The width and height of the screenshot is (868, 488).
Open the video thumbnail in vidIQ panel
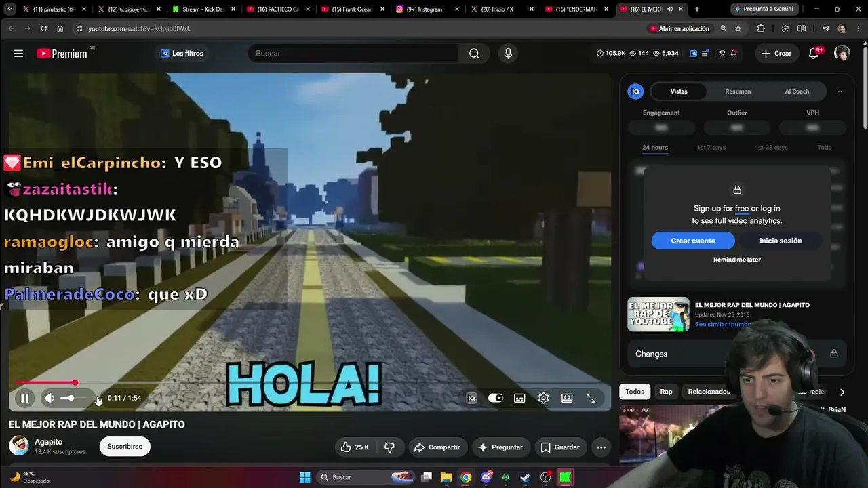pos(658,314)
